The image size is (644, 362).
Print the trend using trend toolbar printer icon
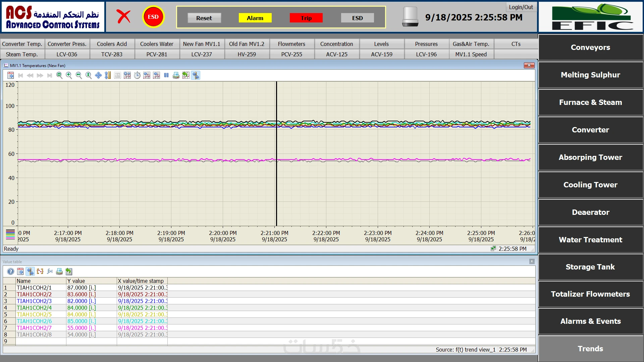[x=176, y=75]
